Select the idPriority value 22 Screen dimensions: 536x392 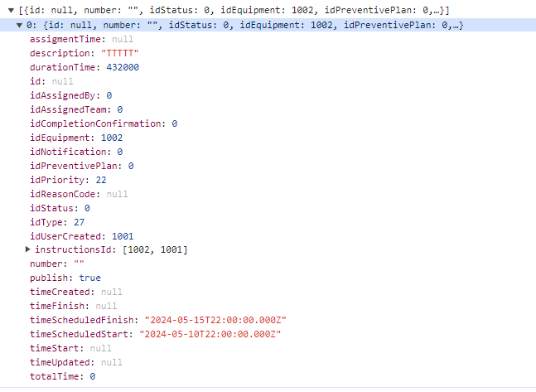click(100, 180)
